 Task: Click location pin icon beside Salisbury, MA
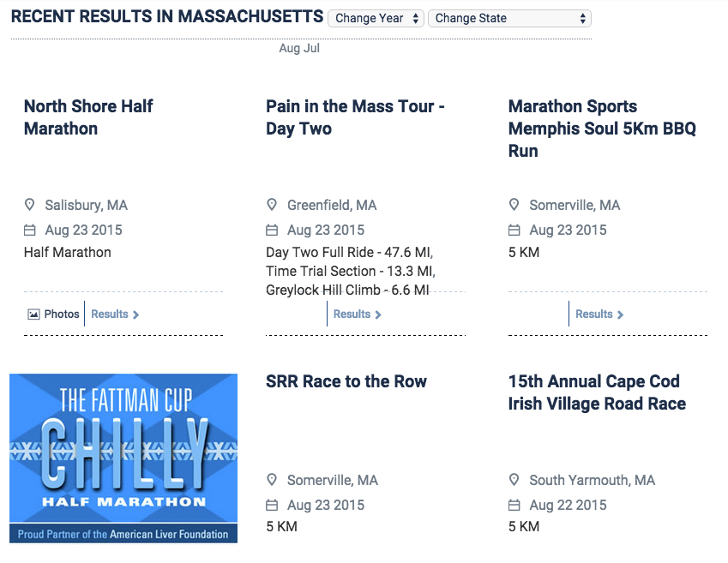click(x=30, y=206)
